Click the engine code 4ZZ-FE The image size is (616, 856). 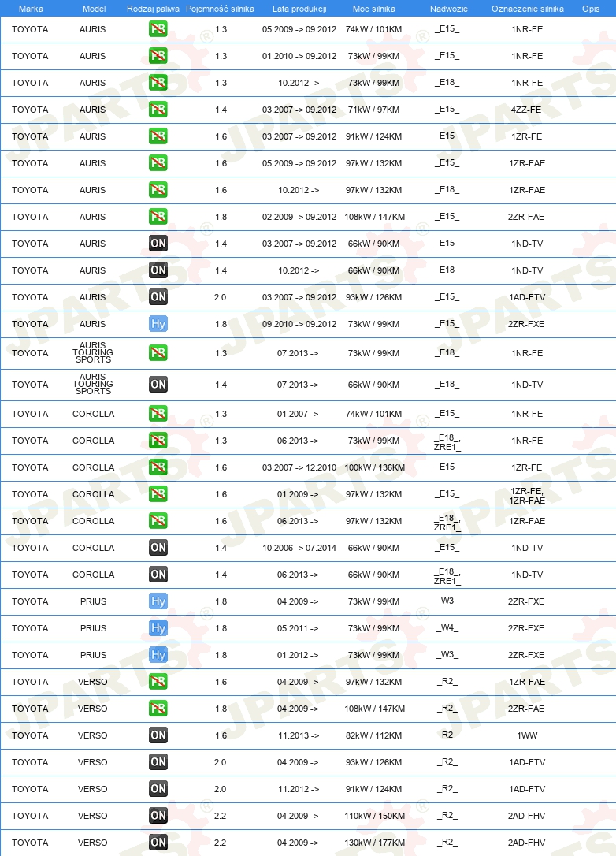pyautogui.click(x=526, y=110)
